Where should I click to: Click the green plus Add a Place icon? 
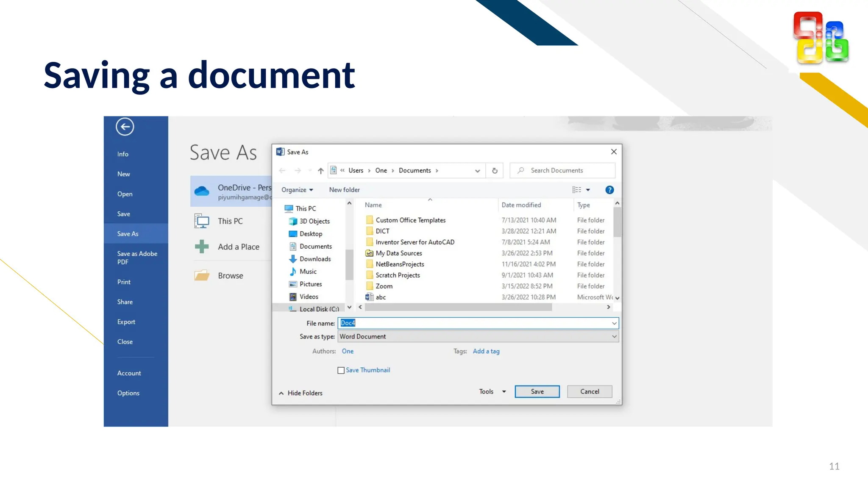[202, 247]
